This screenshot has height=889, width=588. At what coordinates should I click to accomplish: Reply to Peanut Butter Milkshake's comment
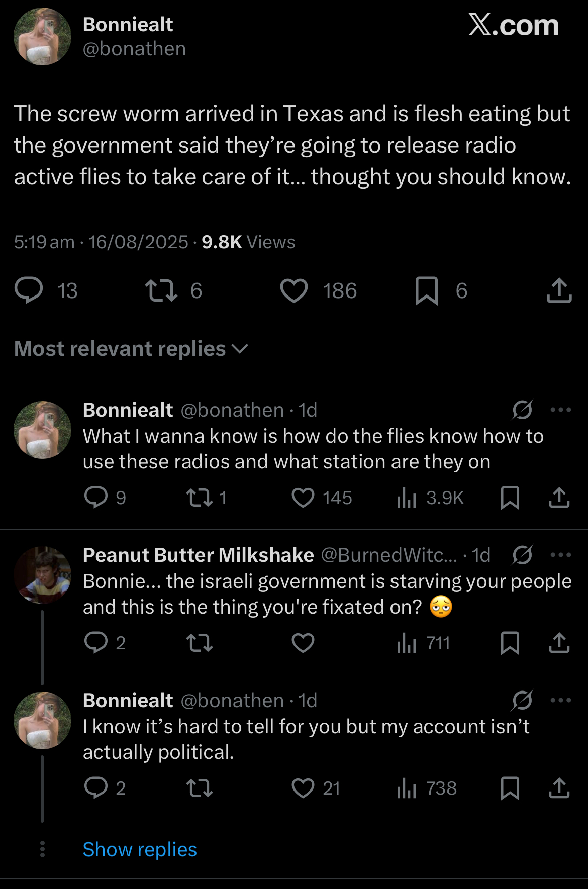click(x=96, y=643)
